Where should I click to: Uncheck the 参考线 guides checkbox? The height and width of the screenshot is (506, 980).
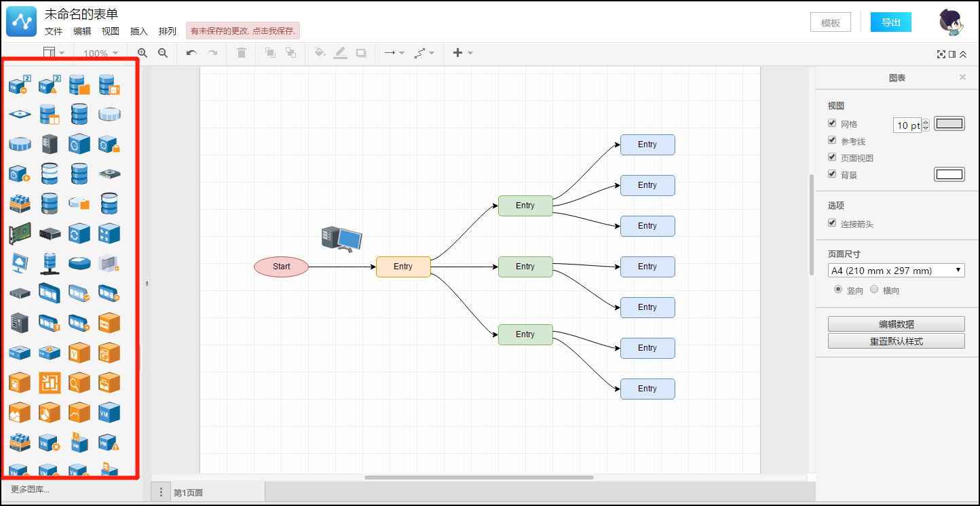pyautogui.click(x=832, y=140)
